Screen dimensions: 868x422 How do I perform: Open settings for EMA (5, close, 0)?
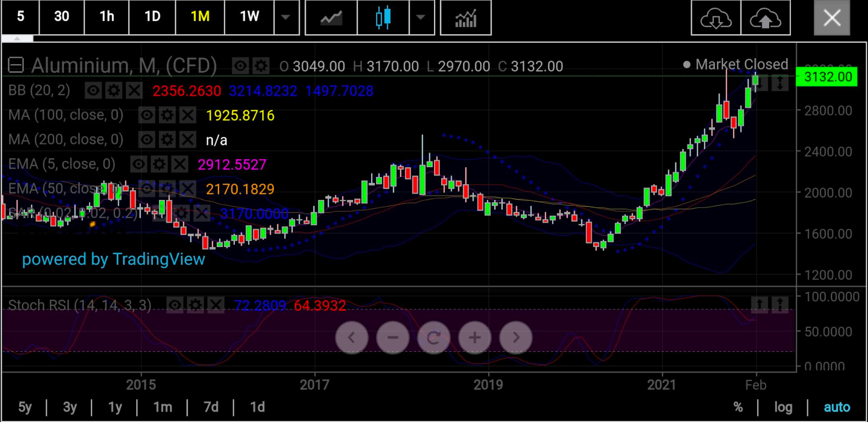[159, 164]
